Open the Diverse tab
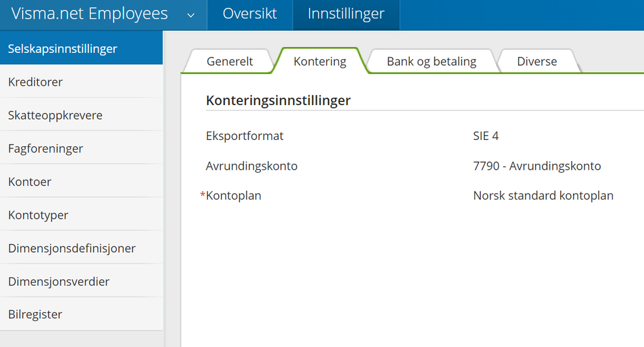644x347 pixels. 537,62
